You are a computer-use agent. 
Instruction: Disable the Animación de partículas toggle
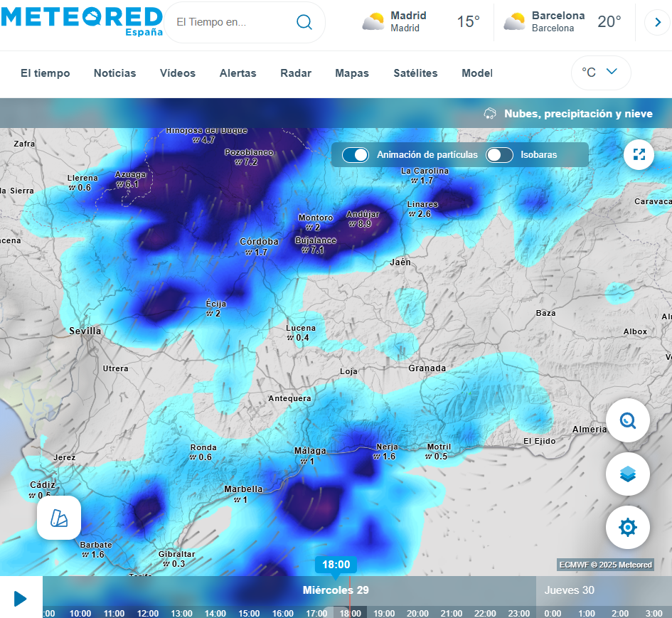pos(356,154)
